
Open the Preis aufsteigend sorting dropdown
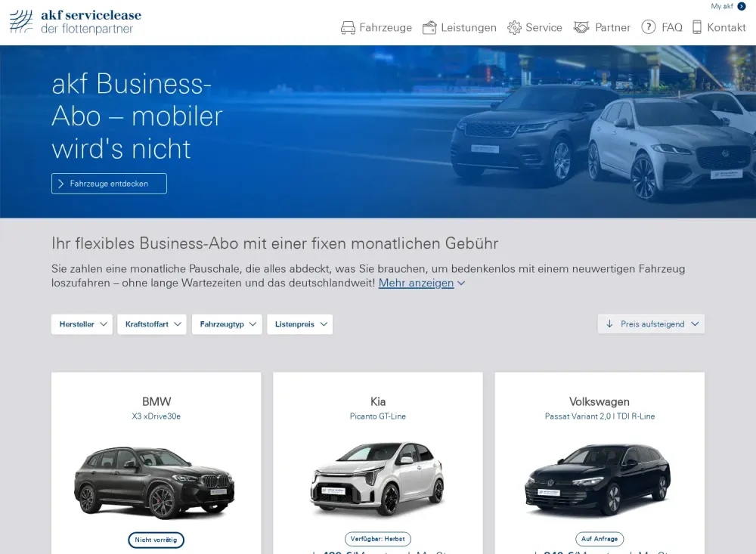click(x=651, y=324)
